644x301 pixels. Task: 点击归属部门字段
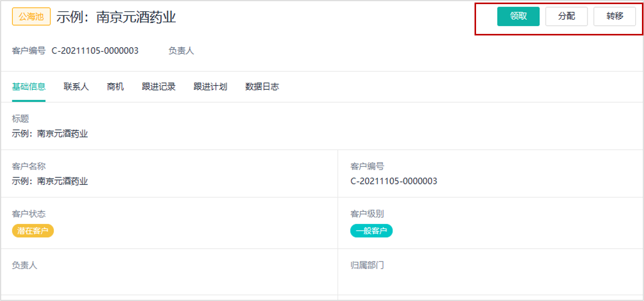pyautogui.click(x=366, y=265)
